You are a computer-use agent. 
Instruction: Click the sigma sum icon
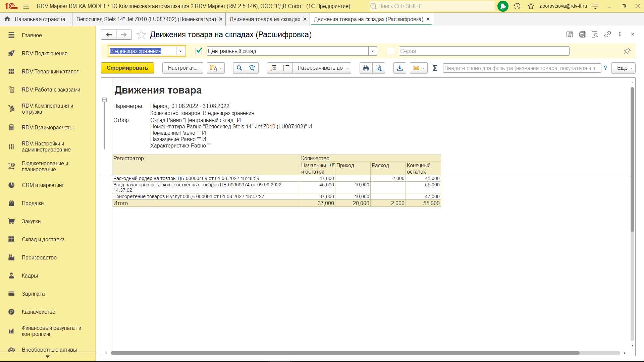[435, 68]
